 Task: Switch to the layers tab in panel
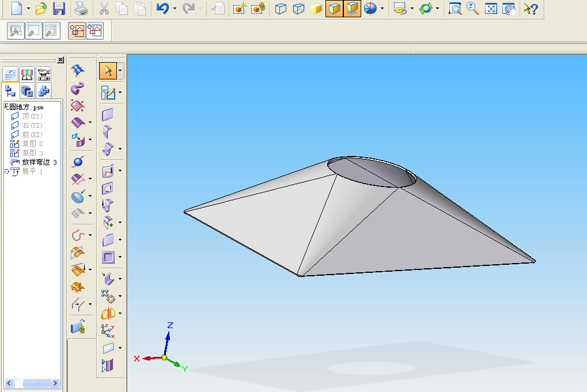(10, 74)
